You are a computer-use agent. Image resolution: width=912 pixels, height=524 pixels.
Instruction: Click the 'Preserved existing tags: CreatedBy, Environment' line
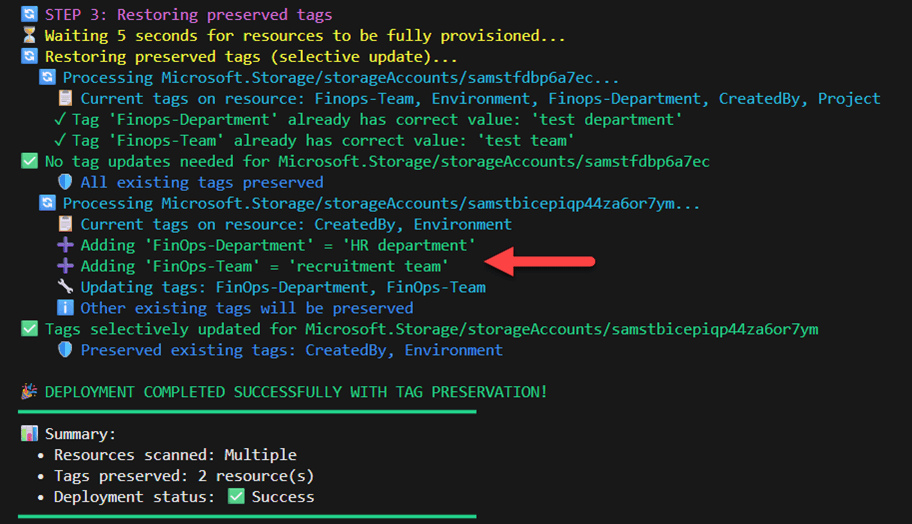(291, 350)
